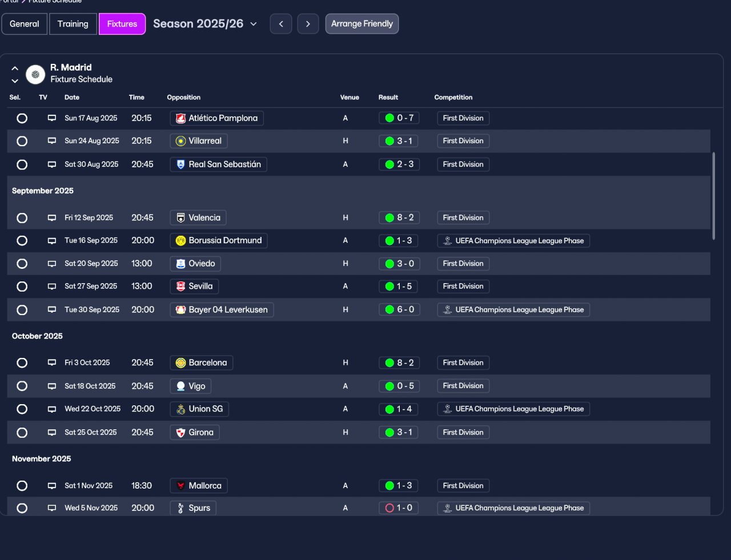Click the Union SG club crest
The image size is (731, 560).
pos(180,409)
